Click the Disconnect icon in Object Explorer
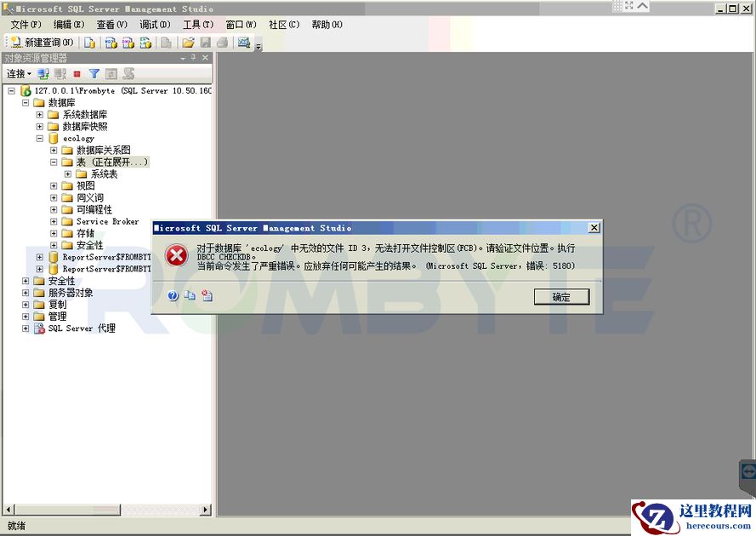The height and width of the screenshot is (536, 756). [60, 74]
